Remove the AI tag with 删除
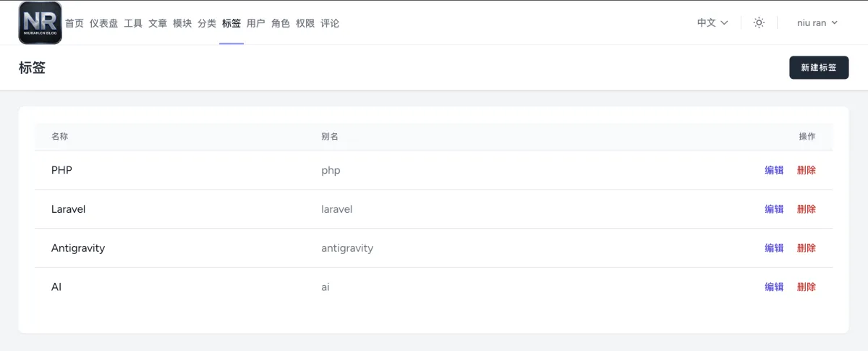The height and width of the screenshot is (351, 868). coord(806,287)
